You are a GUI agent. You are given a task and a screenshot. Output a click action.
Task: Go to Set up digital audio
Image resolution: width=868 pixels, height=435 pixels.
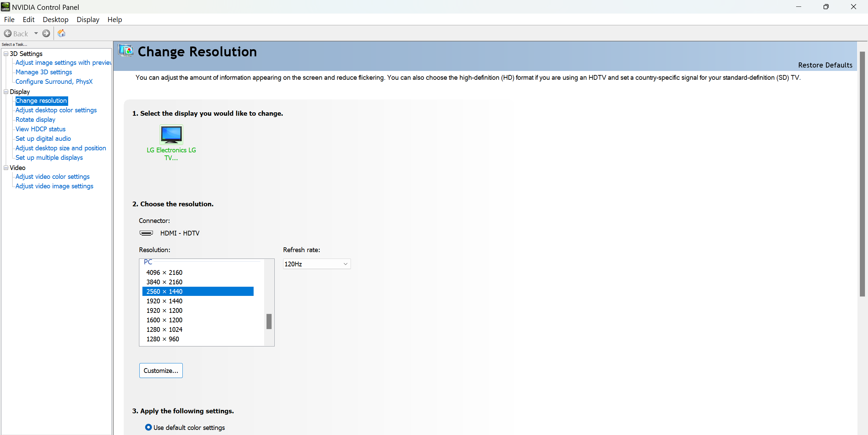43,139
